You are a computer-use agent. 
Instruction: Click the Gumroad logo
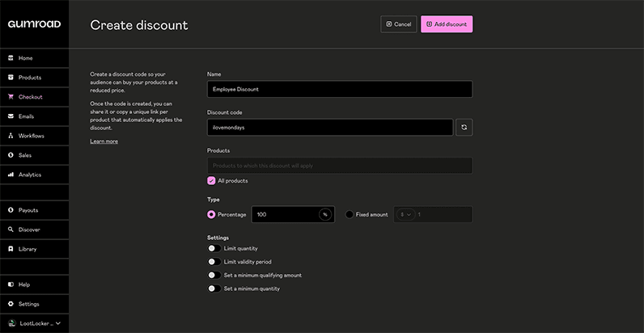coord(34,24)
